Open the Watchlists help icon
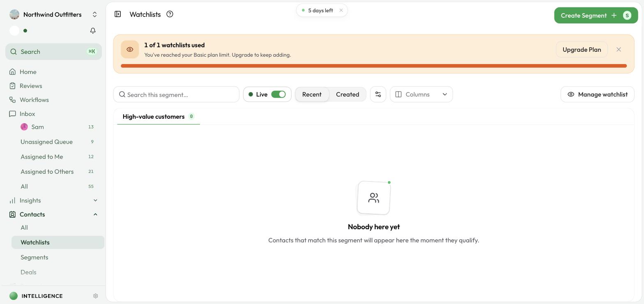This screenshot has height=304, width=644. click(170, 14)
